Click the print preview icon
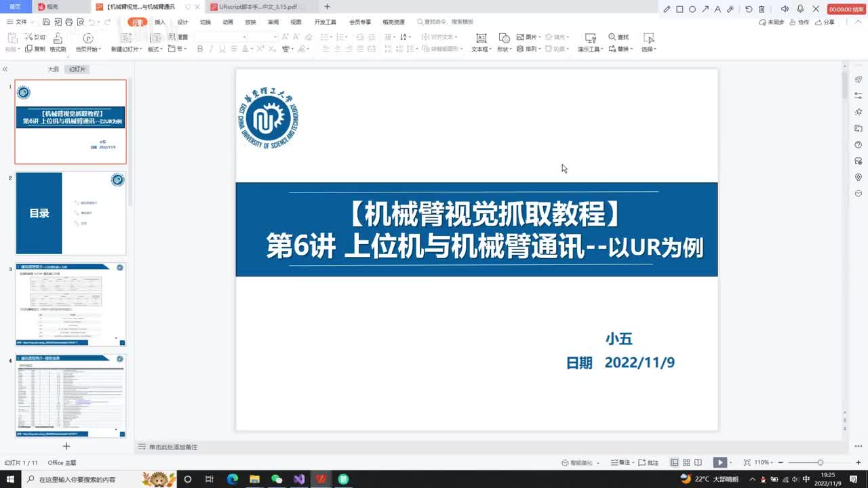 pyautogui.click(x=79, y=22)
